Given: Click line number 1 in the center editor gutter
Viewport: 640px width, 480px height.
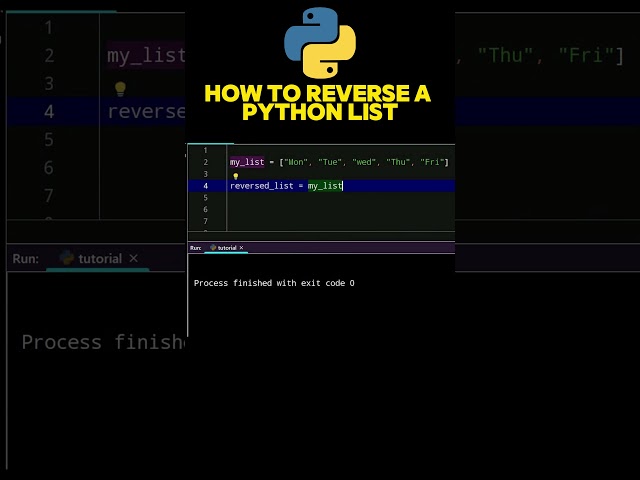Looking at the screenshot, I should point(205,151).
